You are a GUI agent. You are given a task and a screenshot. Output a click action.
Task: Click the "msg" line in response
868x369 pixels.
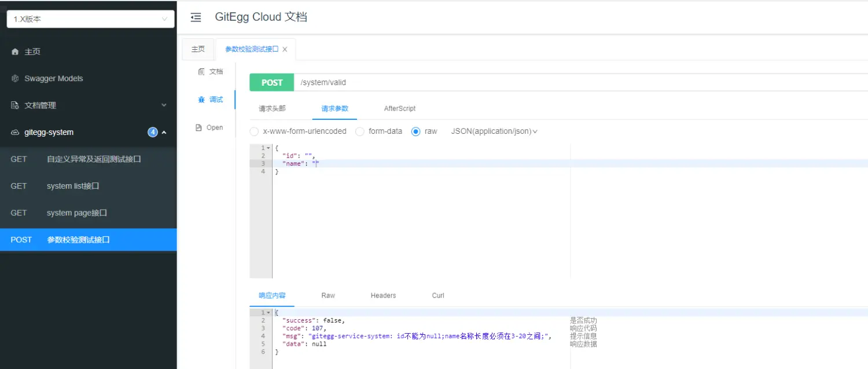click(417, 336)
